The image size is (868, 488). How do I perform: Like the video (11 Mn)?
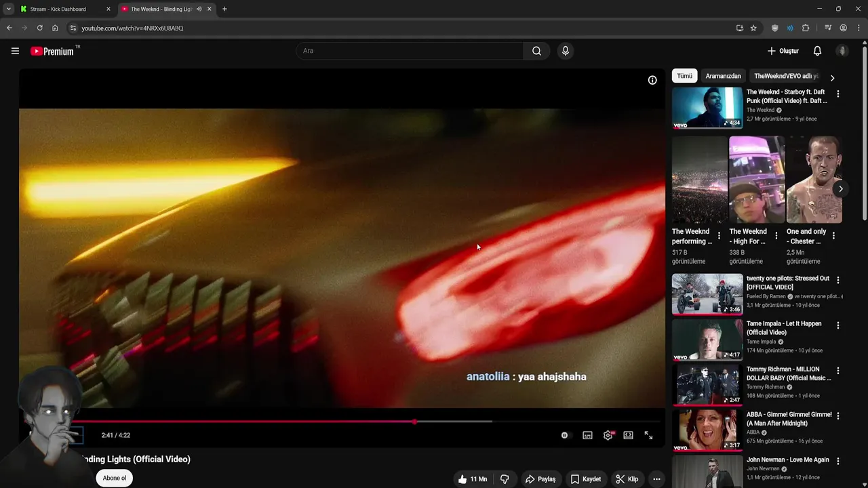[473, 479]
